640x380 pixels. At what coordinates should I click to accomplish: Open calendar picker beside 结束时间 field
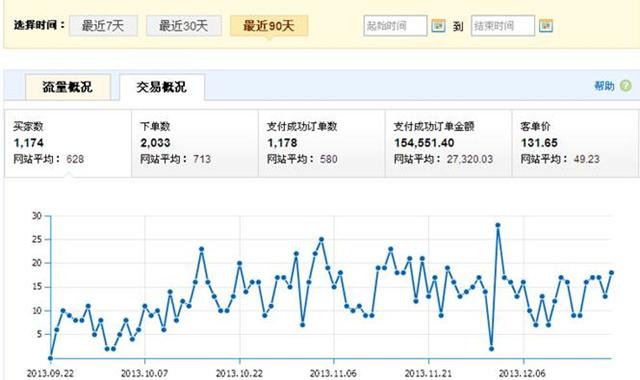546,26
